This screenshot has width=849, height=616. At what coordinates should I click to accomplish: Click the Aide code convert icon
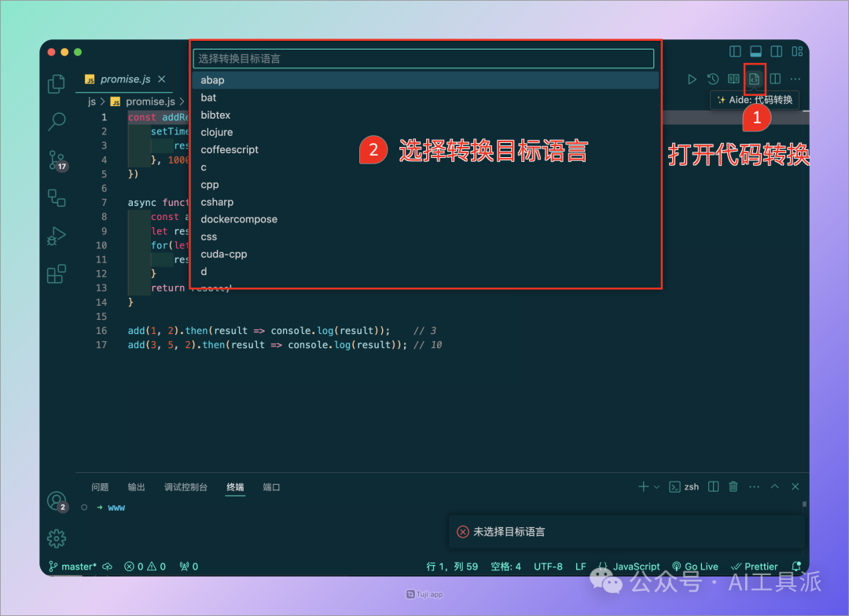pos(754,79)
